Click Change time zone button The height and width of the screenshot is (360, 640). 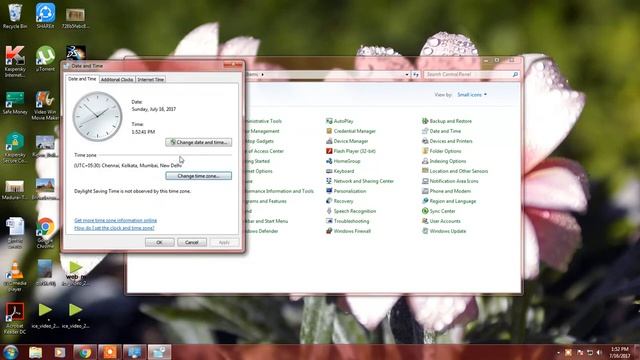tap(199, 176)
